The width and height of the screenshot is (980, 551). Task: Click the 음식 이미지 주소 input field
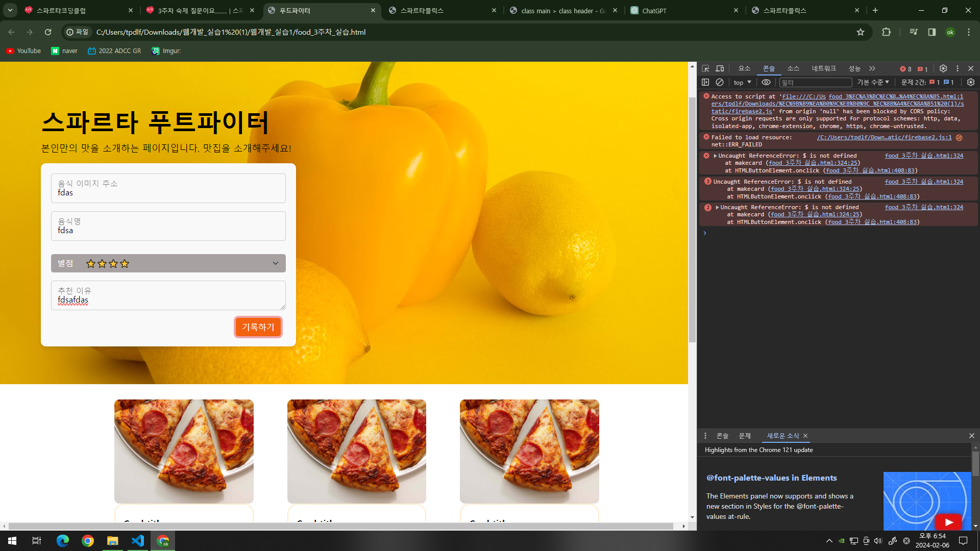pyautogui.click(x=168, y=188)
